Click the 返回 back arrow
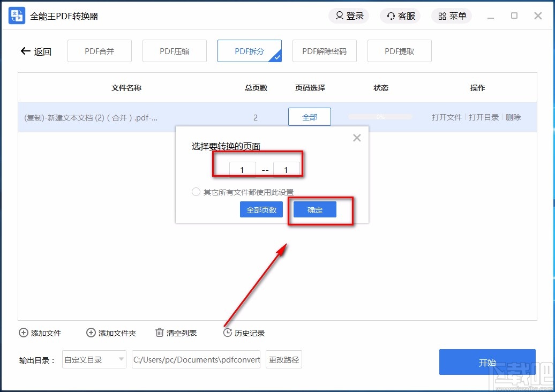 click(x=25, y=51)
